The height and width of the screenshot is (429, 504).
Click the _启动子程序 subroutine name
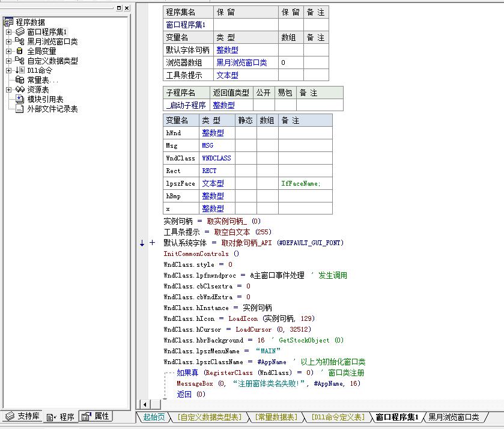(186, 105)
